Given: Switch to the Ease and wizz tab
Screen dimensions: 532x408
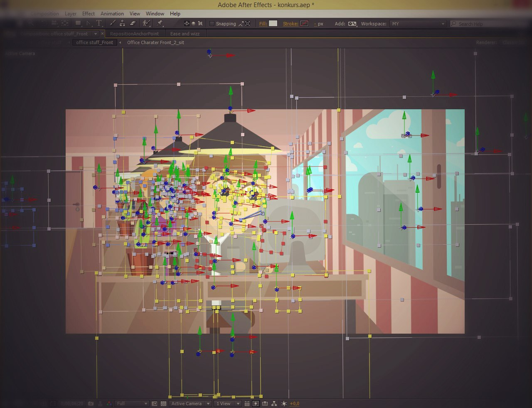Looking at the screenshot, I should (x=185, y=34).
